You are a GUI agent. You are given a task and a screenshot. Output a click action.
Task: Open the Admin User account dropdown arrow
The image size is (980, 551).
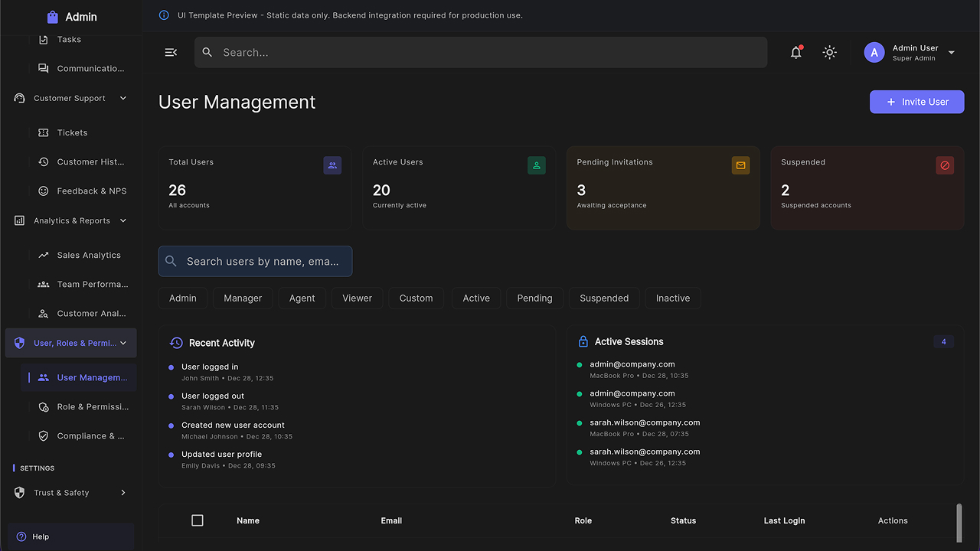[x=952, y=53]
